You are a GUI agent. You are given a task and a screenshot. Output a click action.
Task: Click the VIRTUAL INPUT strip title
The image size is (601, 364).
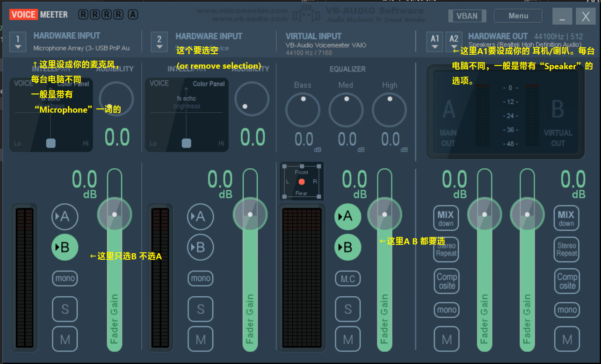[x=313, y=36]
